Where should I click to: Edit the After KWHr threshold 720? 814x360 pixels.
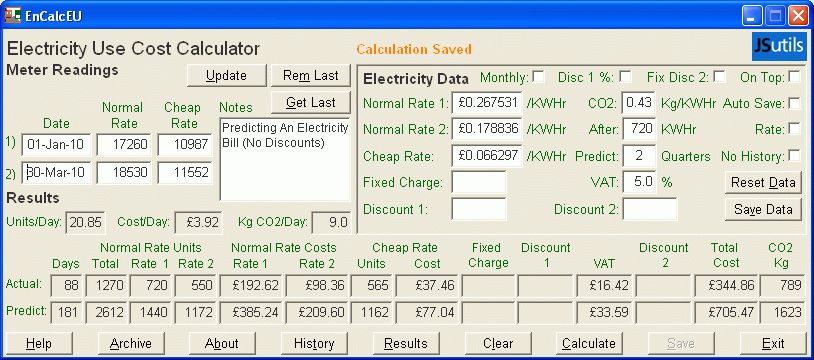pos(639,129)
